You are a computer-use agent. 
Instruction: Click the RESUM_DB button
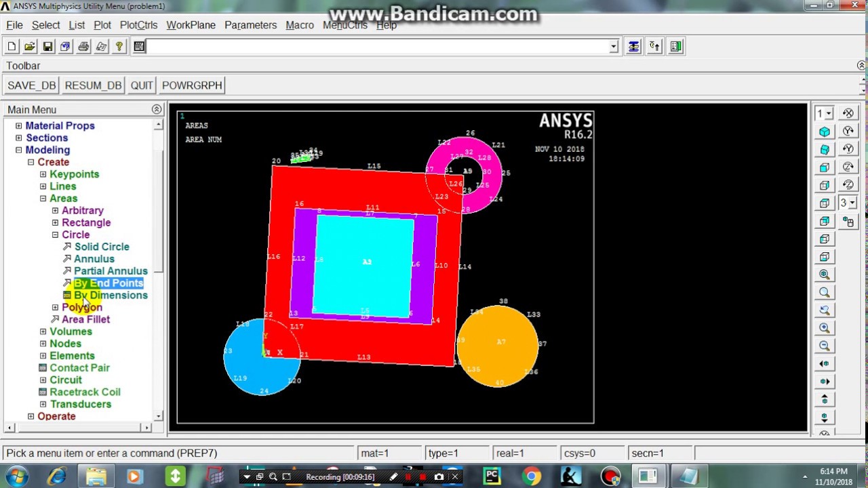point(93,85)
